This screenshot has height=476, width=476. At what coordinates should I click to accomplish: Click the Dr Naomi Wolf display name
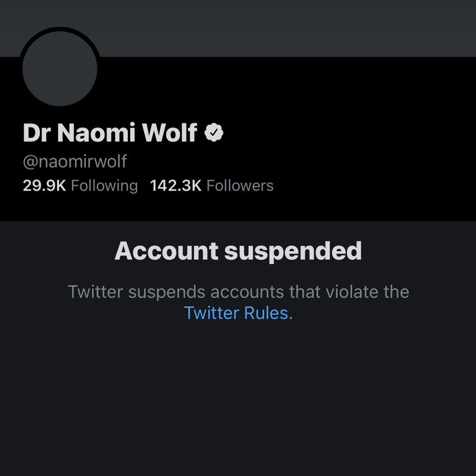(110, 132)
